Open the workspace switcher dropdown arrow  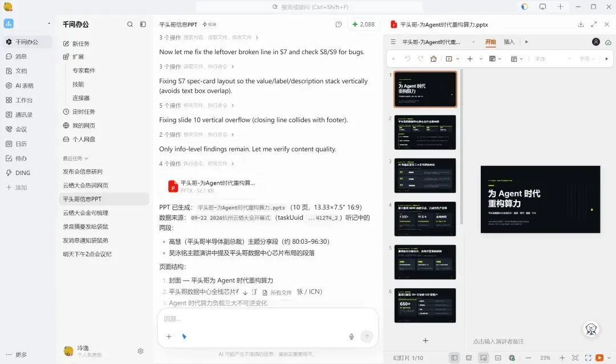coord(48,23)
